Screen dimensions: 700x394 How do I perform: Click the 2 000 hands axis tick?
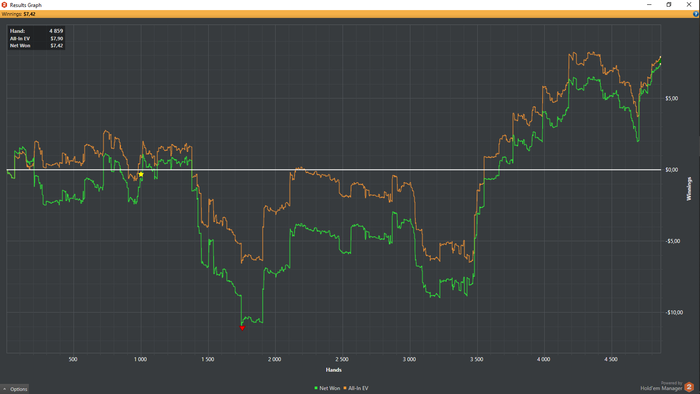tap(275, 359)
